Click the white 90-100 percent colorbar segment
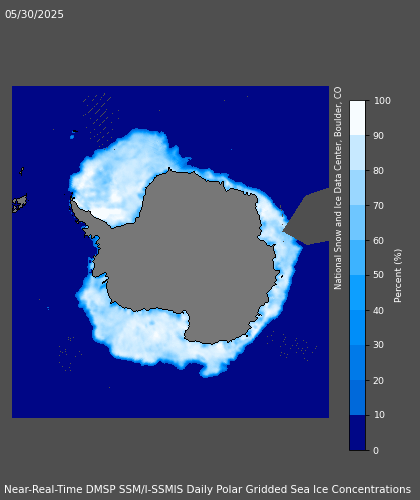420x500 pixels. coord(357,118)
